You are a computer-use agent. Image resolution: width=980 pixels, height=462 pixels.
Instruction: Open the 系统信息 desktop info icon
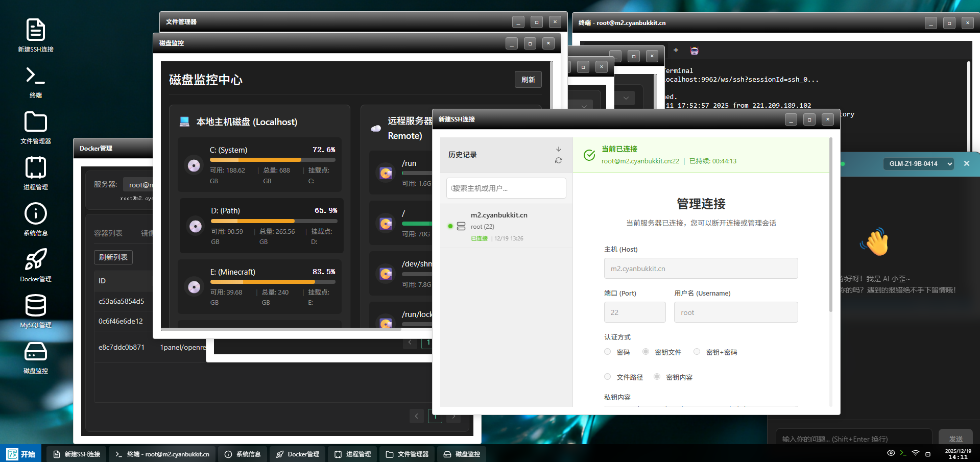point(36,214)
